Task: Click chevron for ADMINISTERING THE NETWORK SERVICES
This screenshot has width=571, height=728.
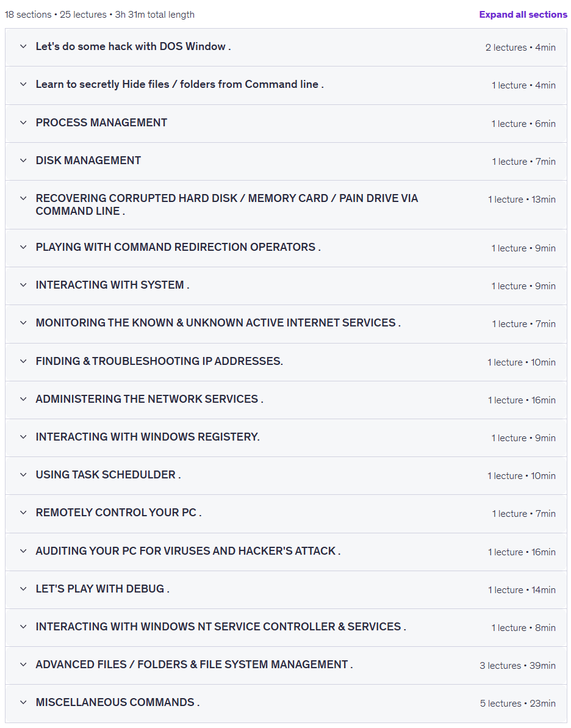Action: tap(23, 399)
